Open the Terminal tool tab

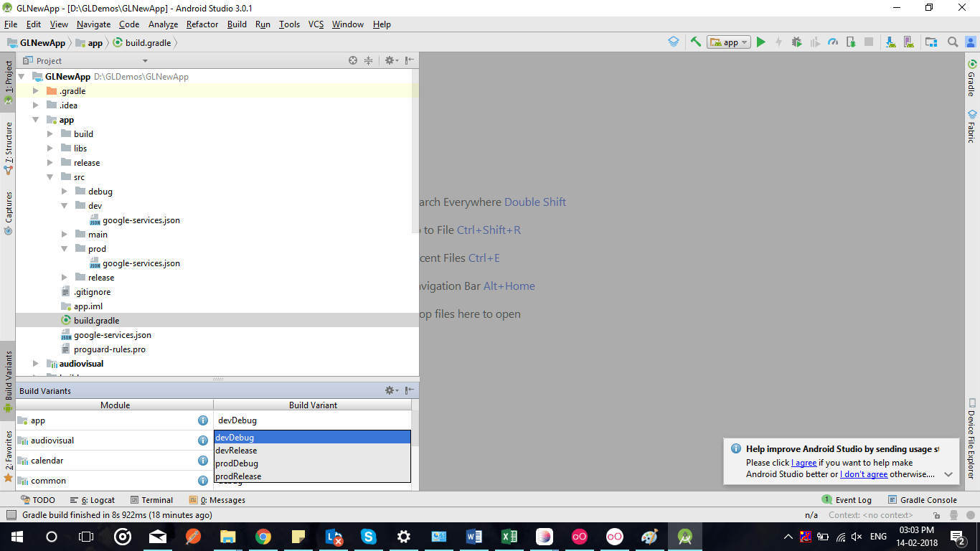coord(151,500)
